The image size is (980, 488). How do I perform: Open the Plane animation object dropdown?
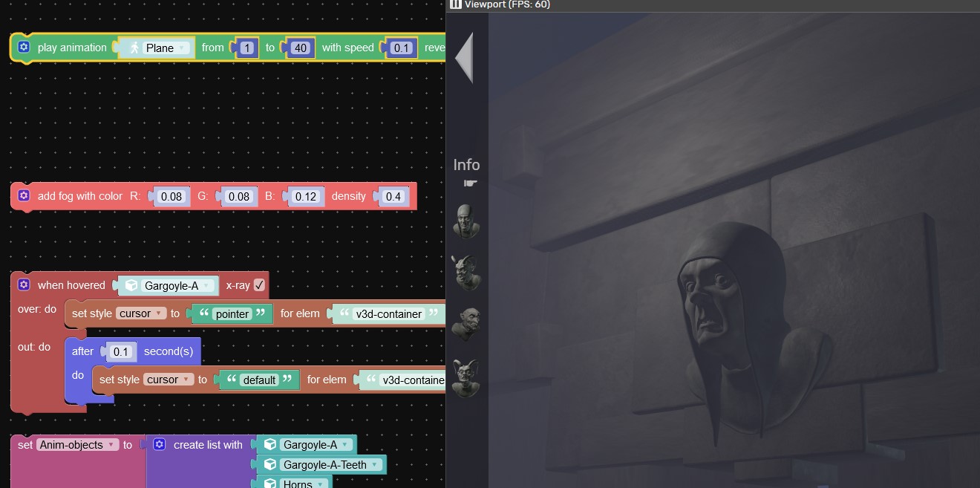click(167, 48)
